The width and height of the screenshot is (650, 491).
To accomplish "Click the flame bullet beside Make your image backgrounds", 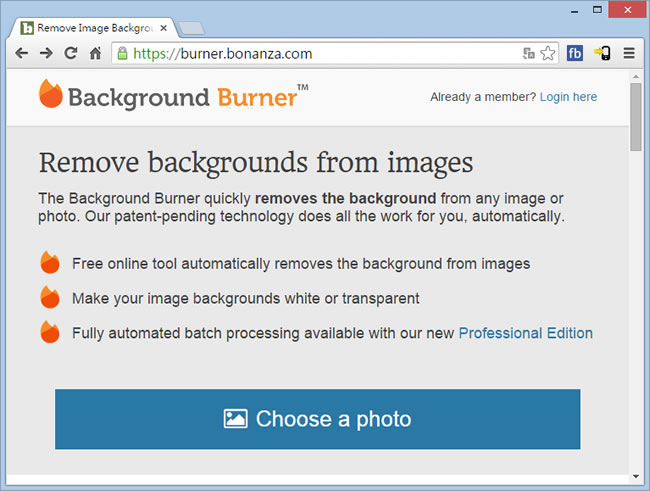I will coord(50,297).
